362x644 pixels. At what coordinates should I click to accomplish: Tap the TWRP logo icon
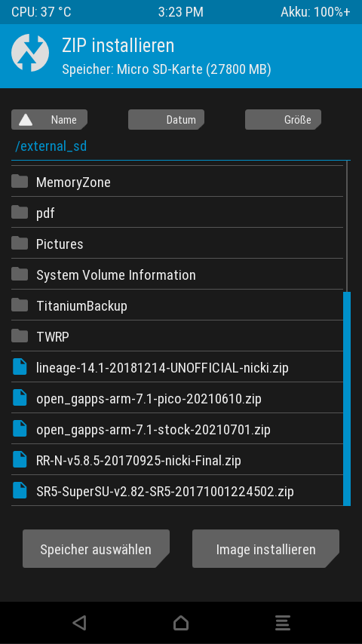[30, 53]
